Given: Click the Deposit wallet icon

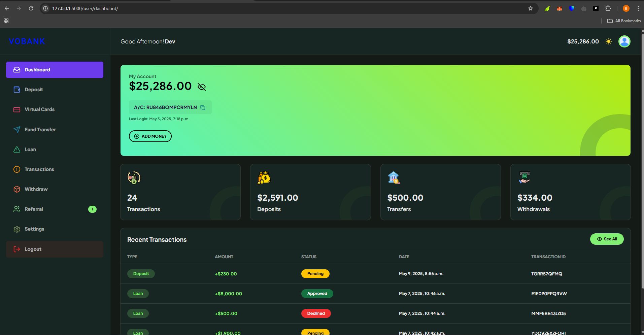Looking at the screenshot, I should 17,90.
